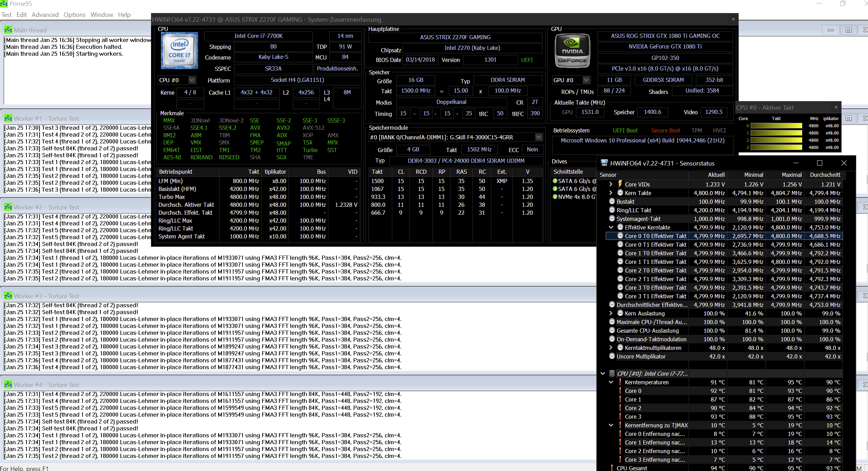Collapse the Effektive Kerntakte tree group
This screenshot has width=868, height=471.
click(611, 227)
